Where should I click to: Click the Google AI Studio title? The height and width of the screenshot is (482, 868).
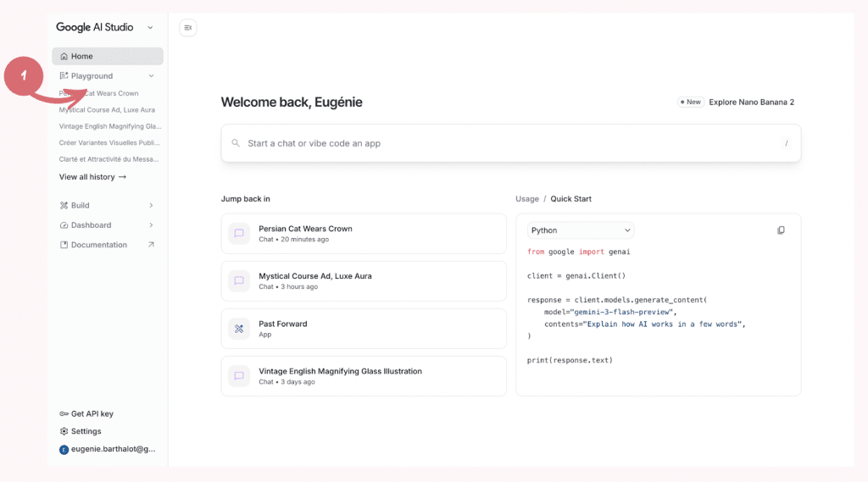point(95,28)
